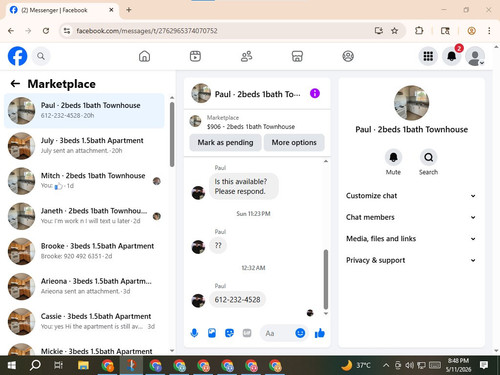Mute the conversation with the bell icon
Viewport: 500px width, 375px height.
click(x=393, y=157)
